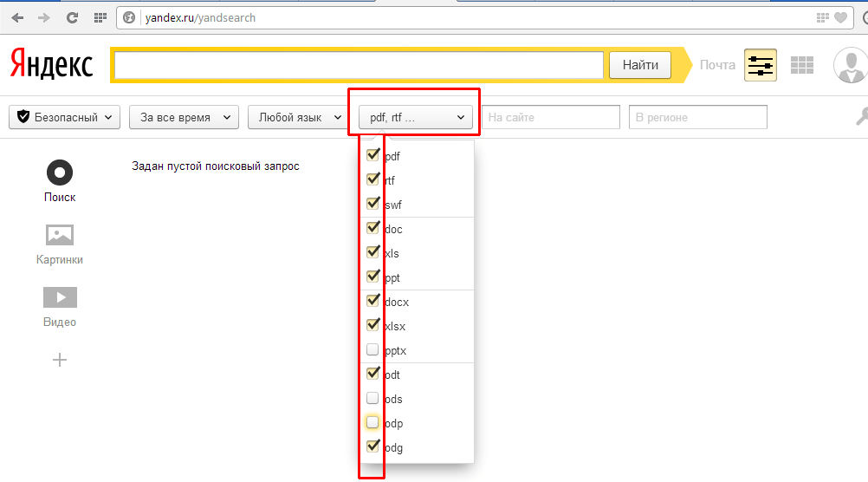Click the Картинки label in the sidebar

pyautogui.click(x=60, y=259)
